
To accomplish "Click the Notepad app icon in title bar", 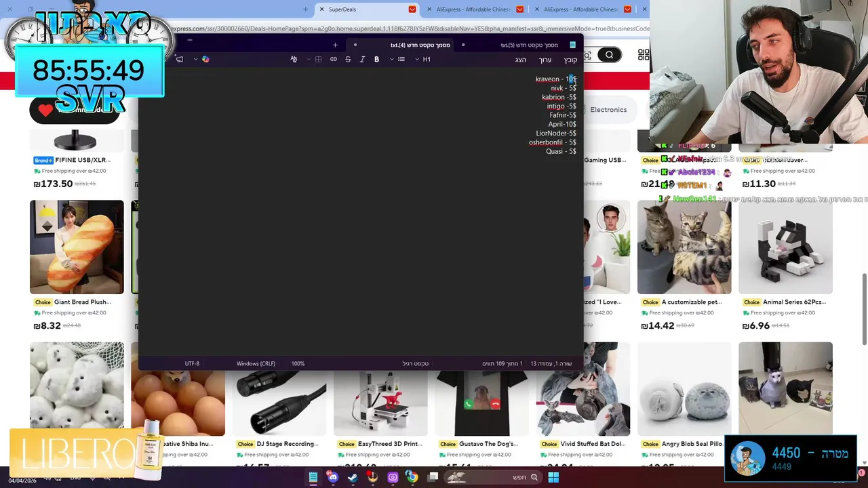I will pyautogui.click(x=572, y=45).
